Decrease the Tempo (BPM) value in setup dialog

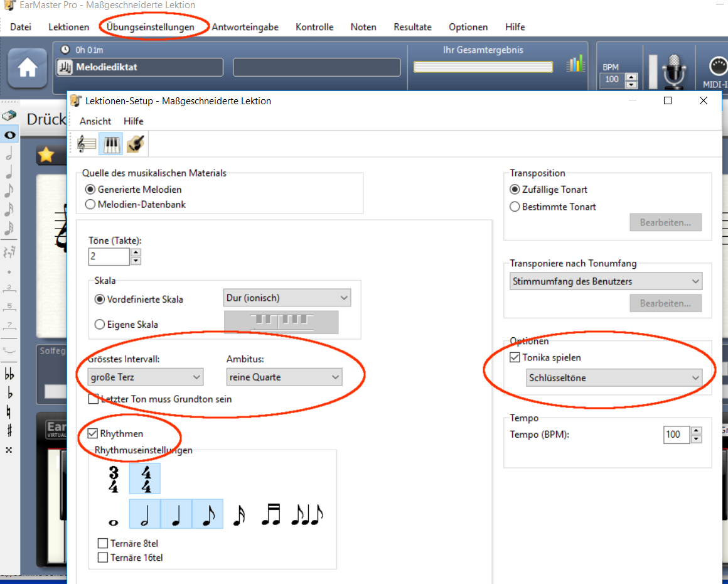pyautogui.click(x=696, y=439)
